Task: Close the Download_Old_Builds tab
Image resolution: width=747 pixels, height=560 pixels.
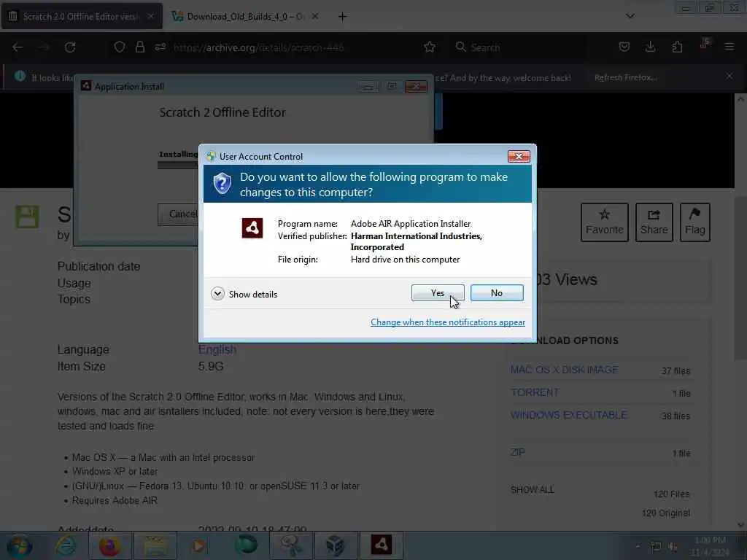Action: point(315,16)
